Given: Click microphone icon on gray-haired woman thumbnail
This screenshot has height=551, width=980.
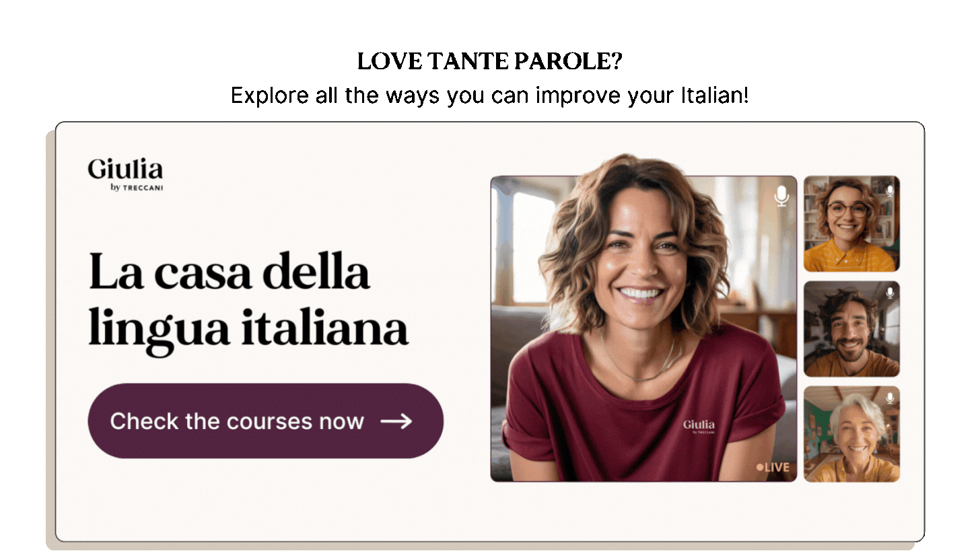Looking at the screenshot, I should click(890, 398).
